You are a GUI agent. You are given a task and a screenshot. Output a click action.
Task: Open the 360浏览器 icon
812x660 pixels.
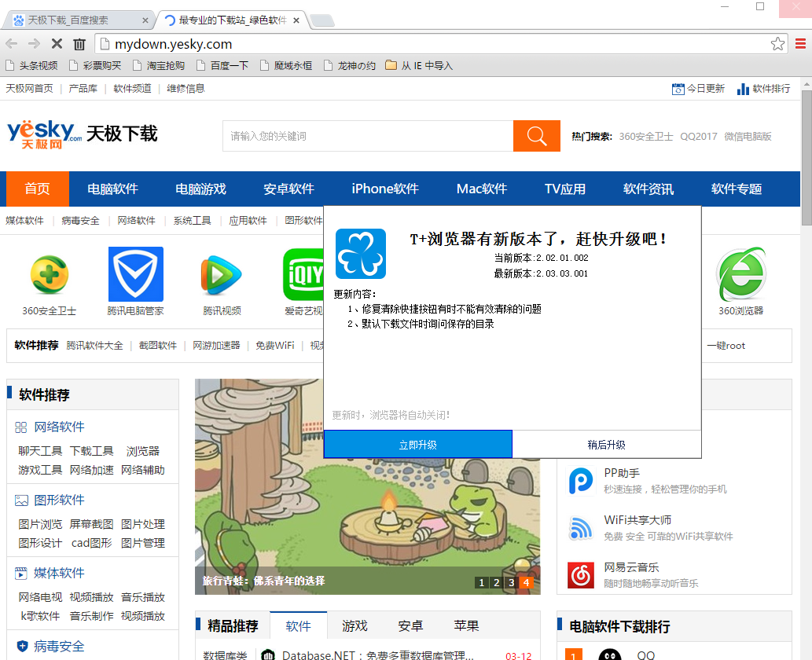click(x=741, y=274)
